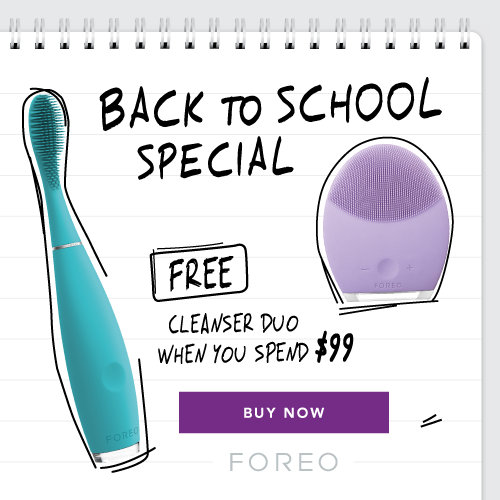Viewport: 500px width, 500px height.
Task: Tap the round center button on the lavender cleanser
Action: coord(387,267)
